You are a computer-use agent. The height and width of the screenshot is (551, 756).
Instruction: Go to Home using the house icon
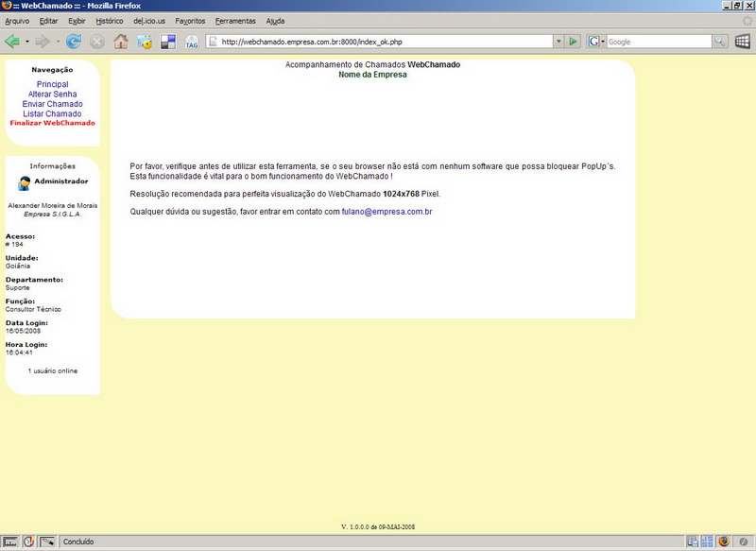(x=121, y=42)
